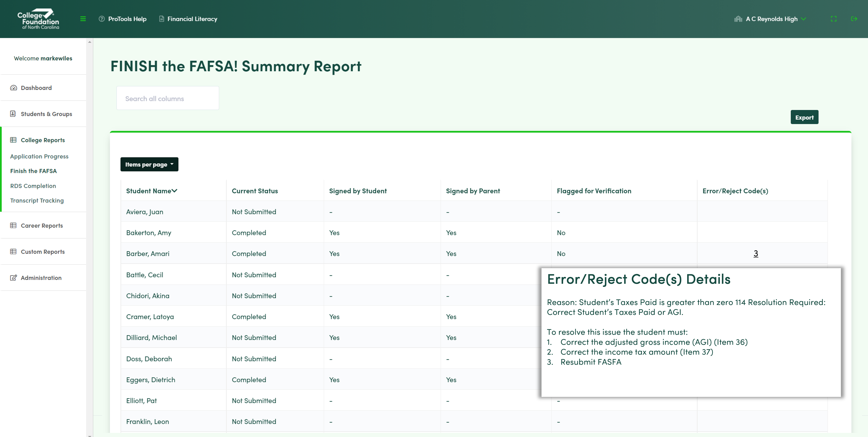This screenshot has height=437, width=868.
Task: Select student Elliott, Pat
Action: 141,401
